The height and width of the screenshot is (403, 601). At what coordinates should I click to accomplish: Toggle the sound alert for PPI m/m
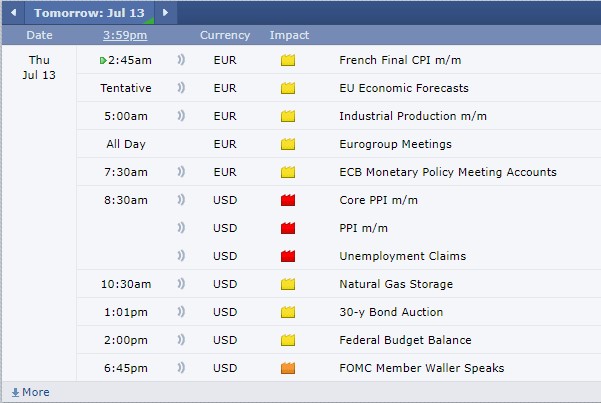[x=181, y=228]
